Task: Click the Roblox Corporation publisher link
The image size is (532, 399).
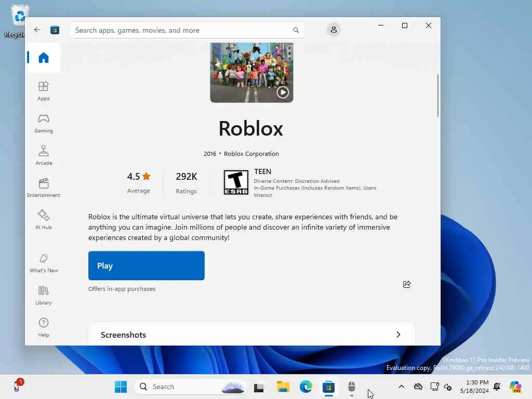Action: 251,154
